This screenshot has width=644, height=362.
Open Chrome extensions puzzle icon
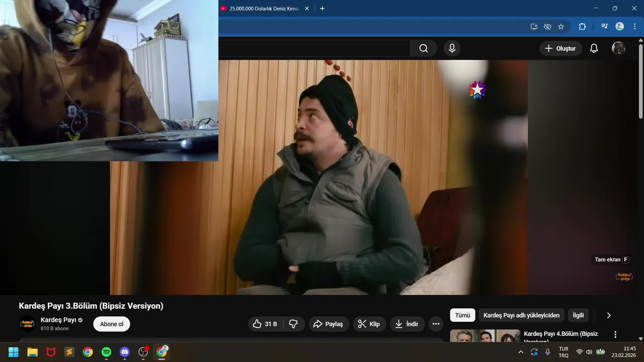point(582,26)
